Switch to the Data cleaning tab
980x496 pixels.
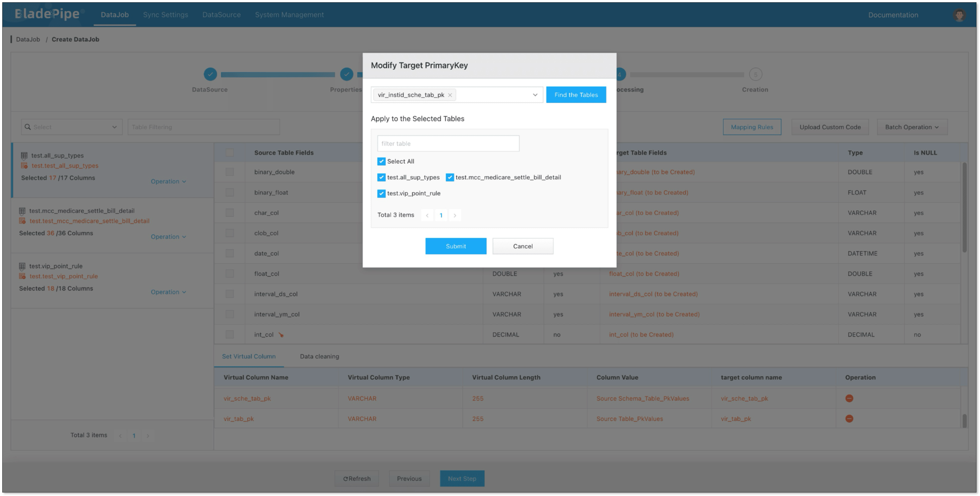319,357
